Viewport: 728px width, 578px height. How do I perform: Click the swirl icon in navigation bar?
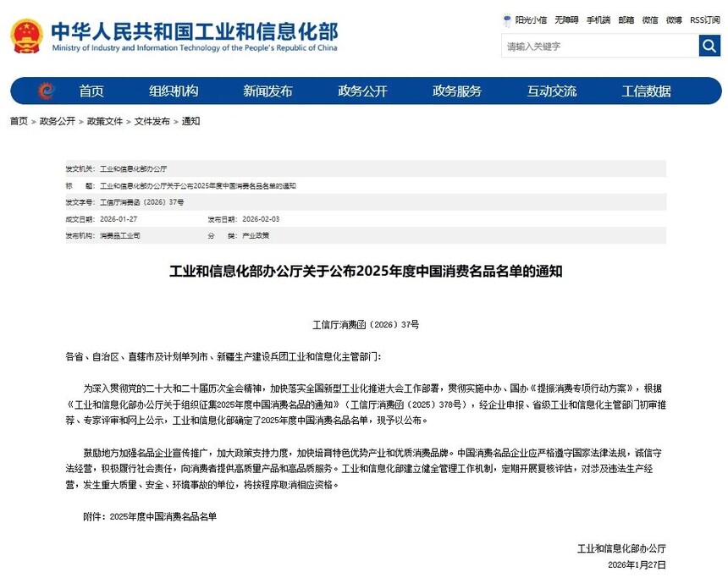tap(46, 91)
